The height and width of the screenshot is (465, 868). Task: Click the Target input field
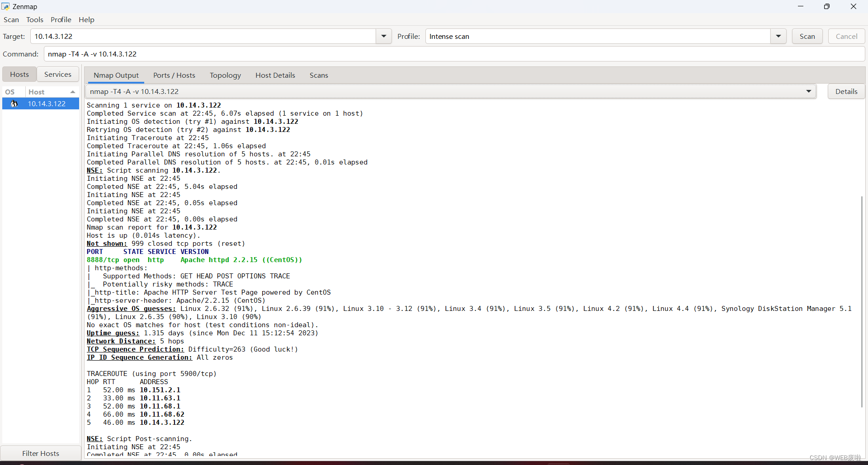203,36
